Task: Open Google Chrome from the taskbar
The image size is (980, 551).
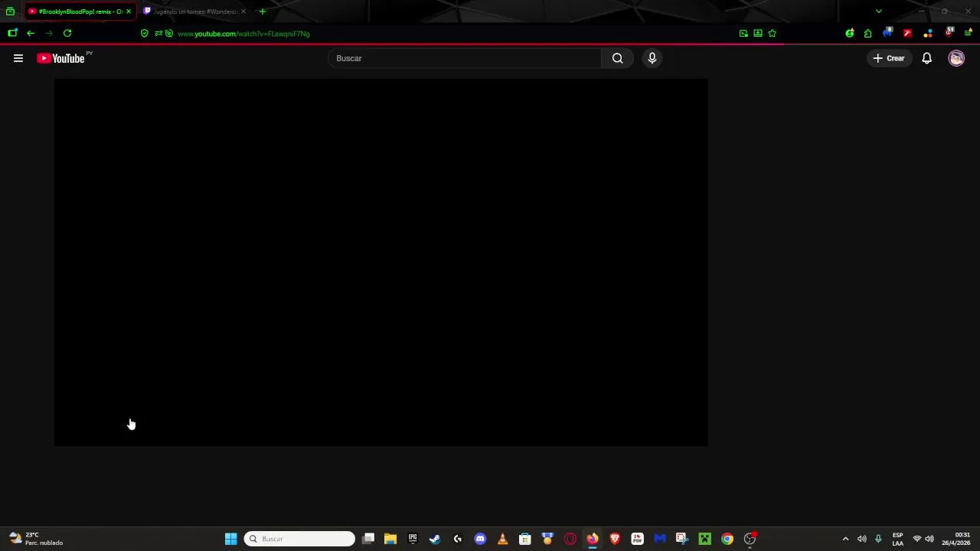Action: click(727, 539)
